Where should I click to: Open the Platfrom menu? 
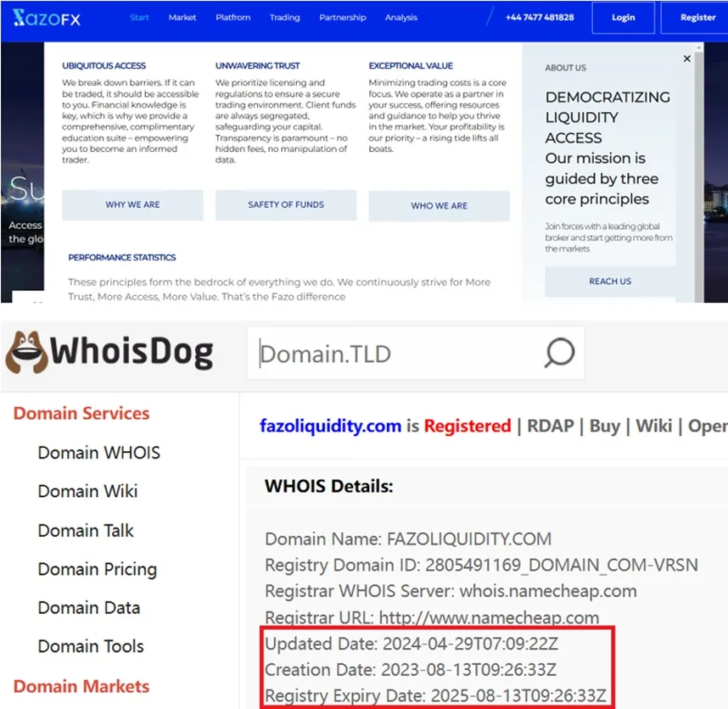click(233, 18)
